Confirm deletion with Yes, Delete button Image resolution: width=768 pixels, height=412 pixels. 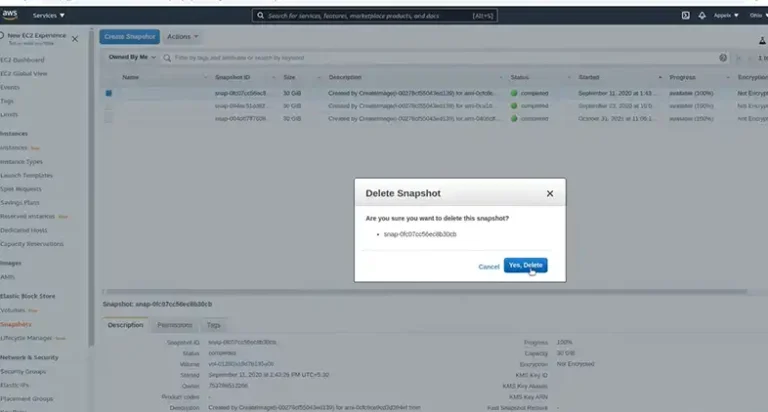[x=525, y=265]
